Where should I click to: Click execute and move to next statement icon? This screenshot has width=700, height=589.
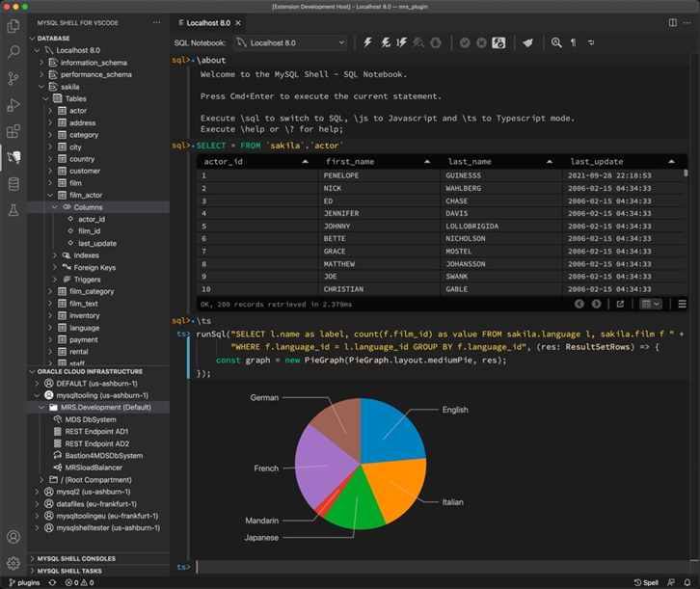click(385, 42)
